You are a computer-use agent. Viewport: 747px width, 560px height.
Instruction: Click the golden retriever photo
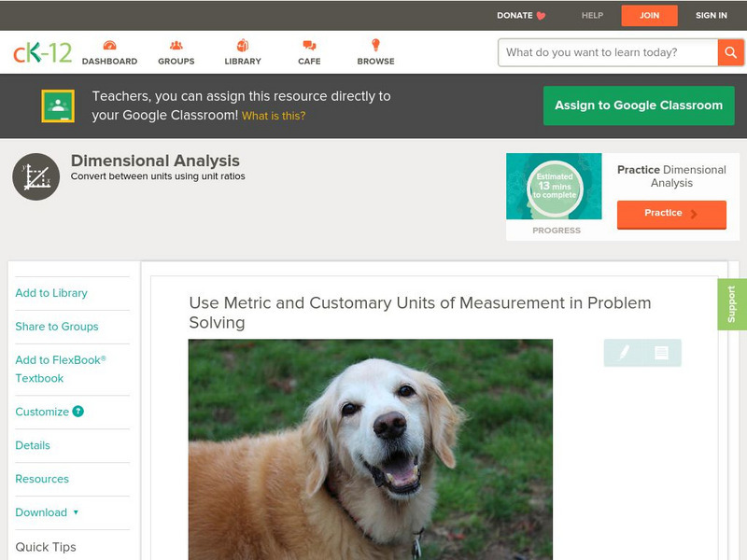pyautogui.click(x=370, y=450)
